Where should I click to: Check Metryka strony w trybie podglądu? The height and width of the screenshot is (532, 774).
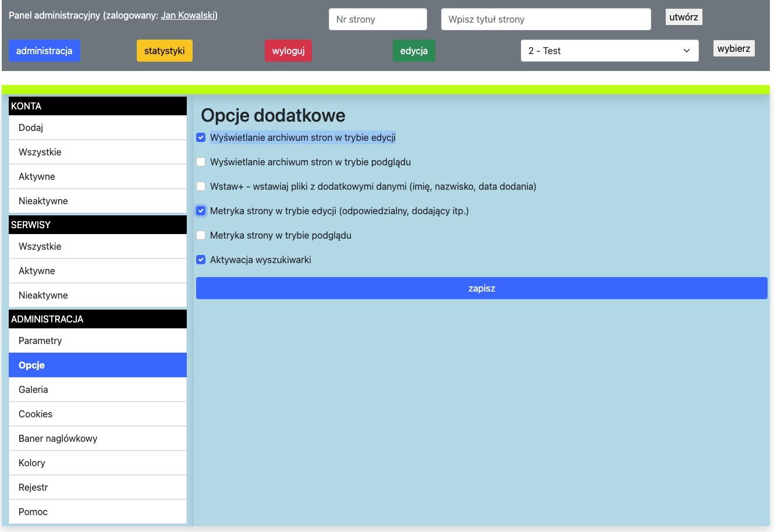(x=201, y=235)
